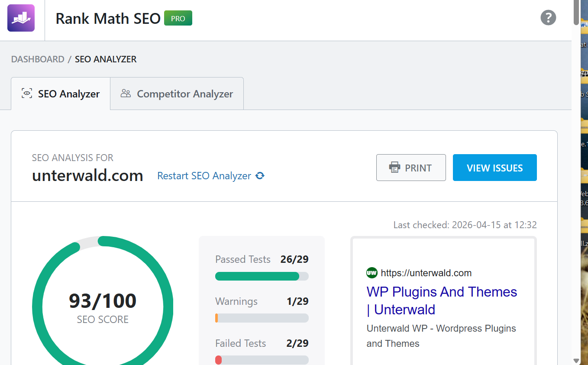Image resolution: width=588 pixels, height=365 pixels.
Task: Click the Passed Tests 26/29 value
Action: 294,259
